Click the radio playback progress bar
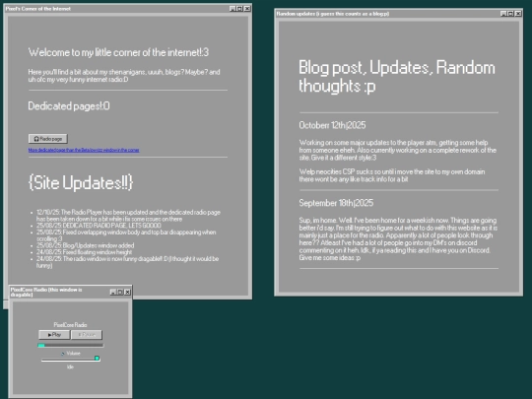 [71, 346]
